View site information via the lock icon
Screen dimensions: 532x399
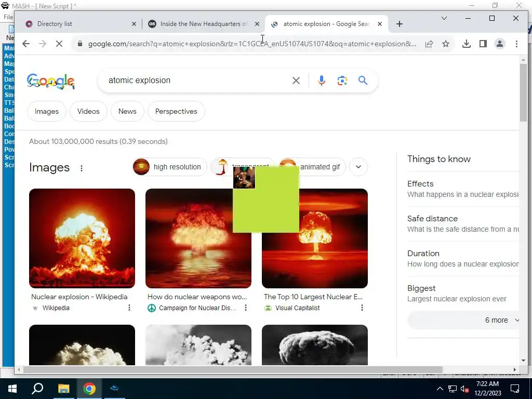pos(80,44)
